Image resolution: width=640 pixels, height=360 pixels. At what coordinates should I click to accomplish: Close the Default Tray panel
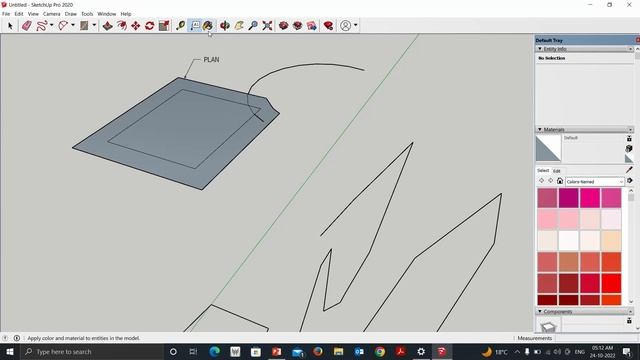tap(638, 40)
